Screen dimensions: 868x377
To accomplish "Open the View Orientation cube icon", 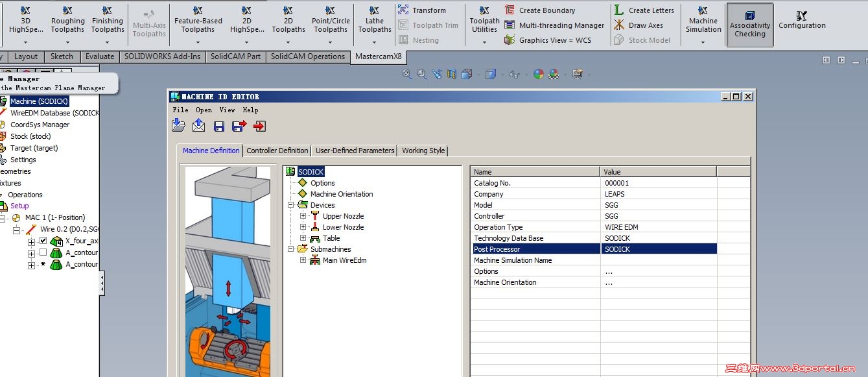I will pos(467,74).
